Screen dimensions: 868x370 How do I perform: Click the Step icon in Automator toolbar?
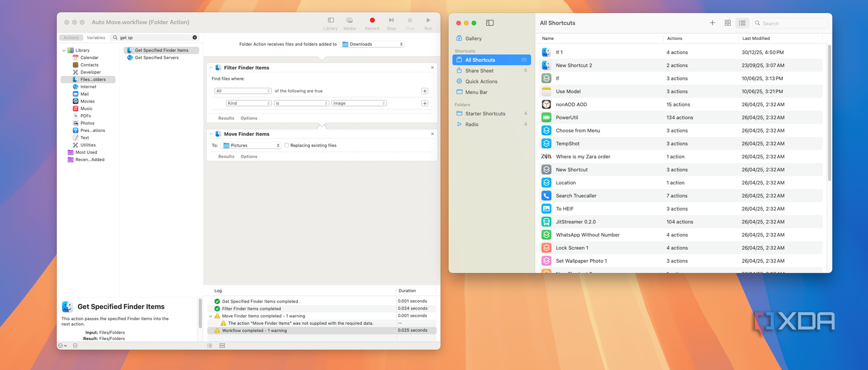391,20
